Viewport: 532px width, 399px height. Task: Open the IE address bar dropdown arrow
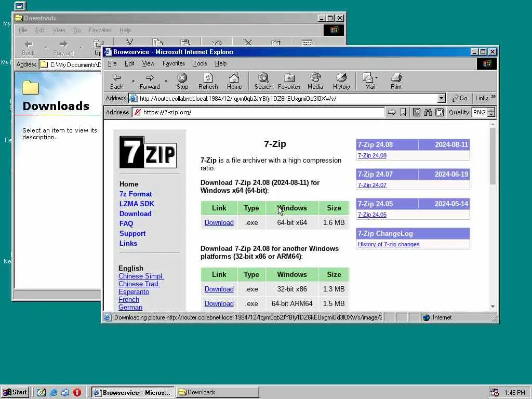(x=441, y=98)
